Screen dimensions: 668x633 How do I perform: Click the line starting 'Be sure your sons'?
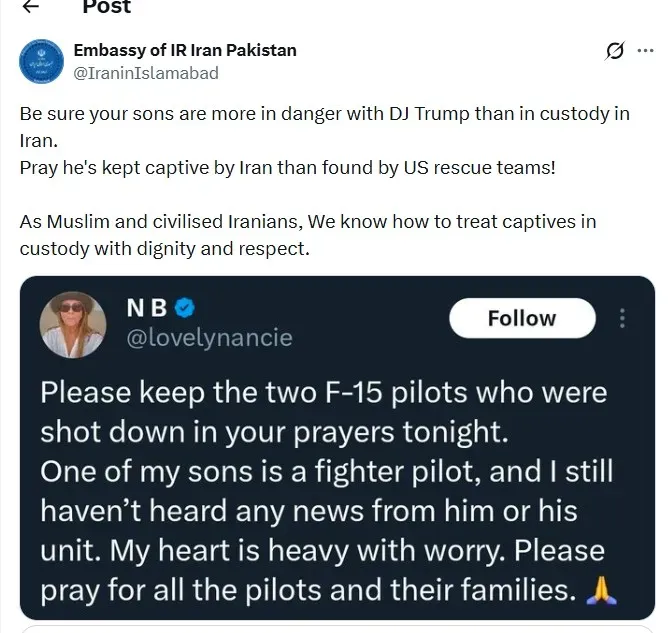click(324, 113)
